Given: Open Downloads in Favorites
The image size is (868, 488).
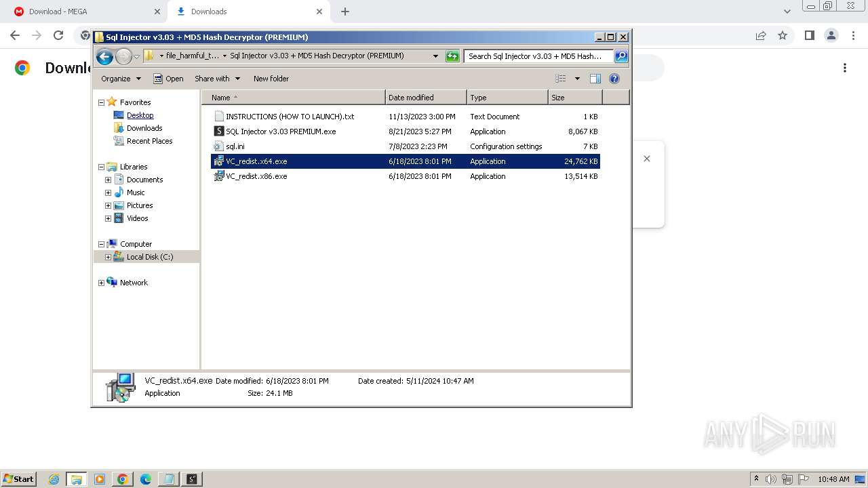Looking at the screenshot, I should pyautogui.click(x=144, y=128).
